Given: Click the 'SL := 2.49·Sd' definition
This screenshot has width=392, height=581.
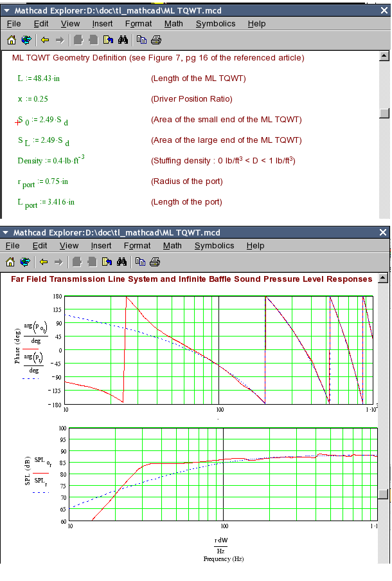Looking at the screenshot, I should (44, 141).
